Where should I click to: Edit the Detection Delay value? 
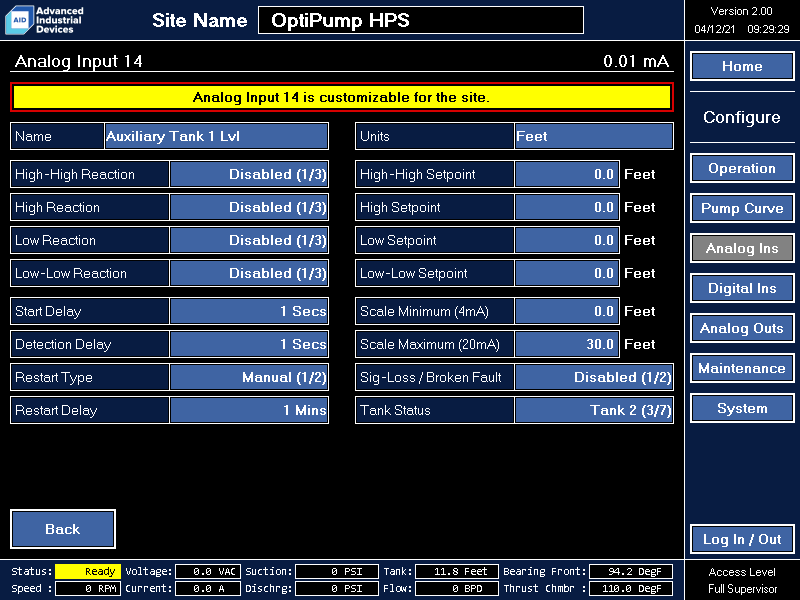249,344
